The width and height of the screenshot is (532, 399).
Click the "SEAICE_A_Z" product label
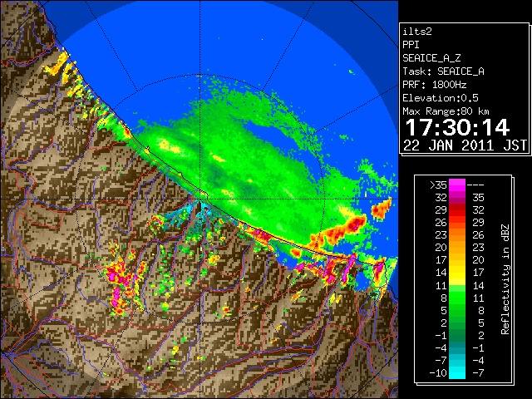click(431, 58)
